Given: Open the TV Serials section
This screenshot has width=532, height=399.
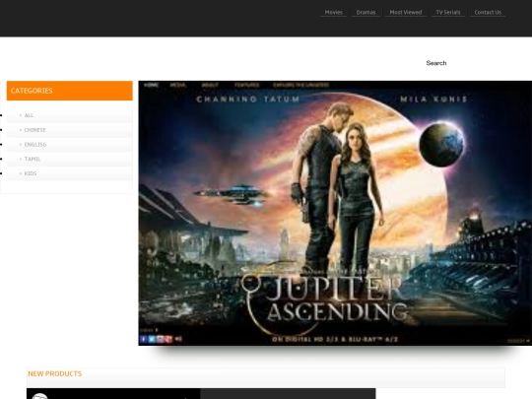Looking at the screenshot, I should [448, 12].
